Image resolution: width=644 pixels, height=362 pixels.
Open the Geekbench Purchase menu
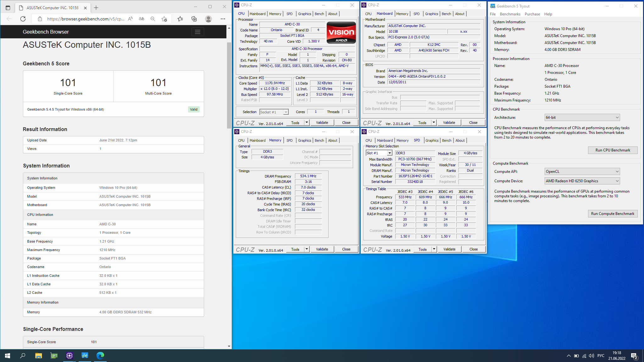pyautogui.click(x=532, y=14)
